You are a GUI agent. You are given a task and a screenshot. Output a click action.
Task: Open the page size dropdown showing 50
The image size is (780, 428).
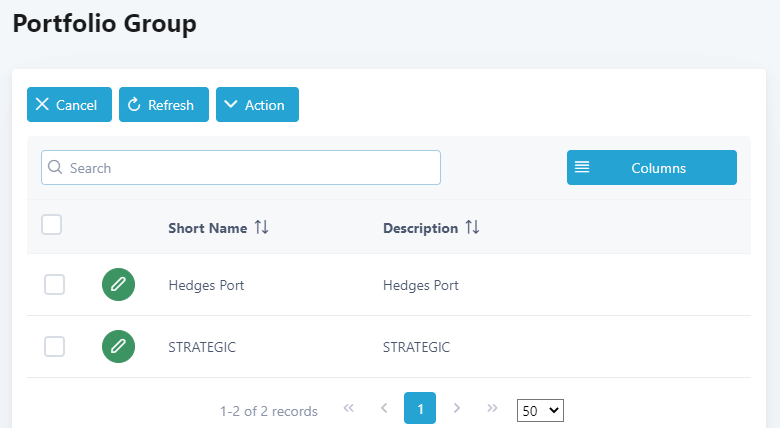click(x=541, y=410)
